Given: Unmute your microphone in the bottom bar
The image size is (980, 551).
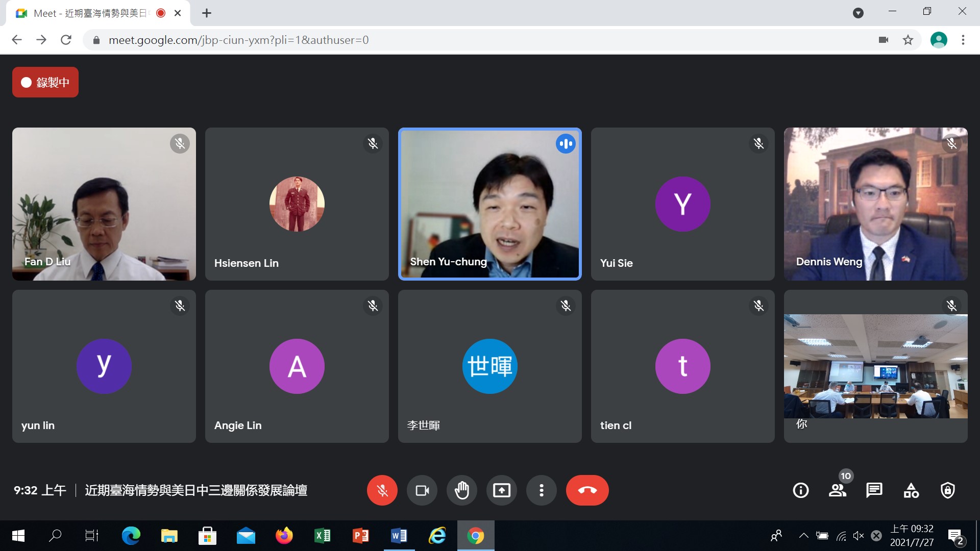Looking at the screenshot, I should click(x=382, y=490).
